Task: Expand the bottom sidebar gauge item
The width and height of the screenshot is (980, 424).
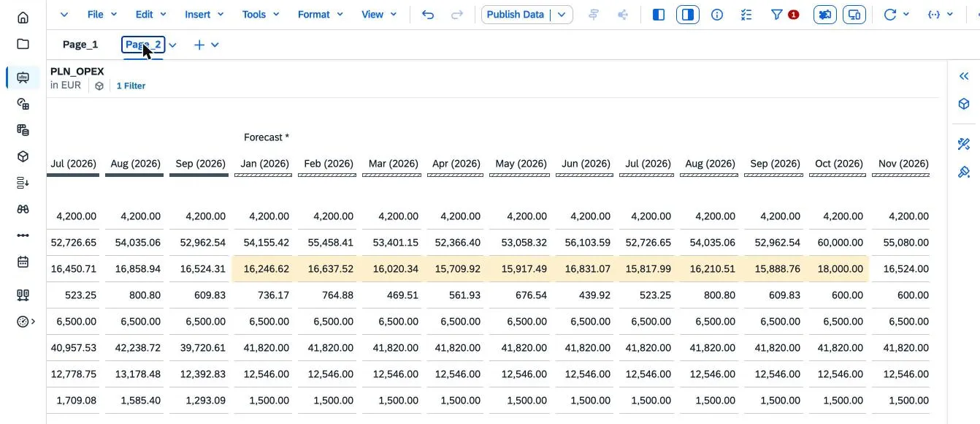Action: (26, 322)
